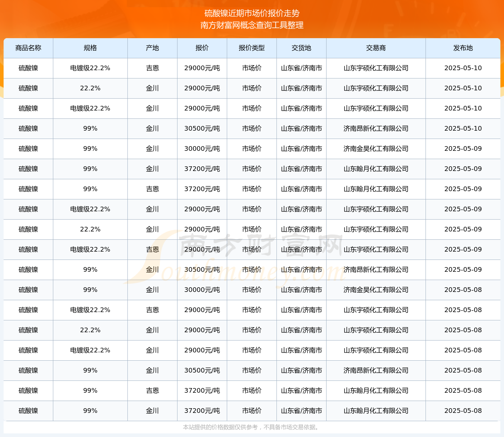Select the 交易商 column header
The width and height of the screenshot is (504, 437).
[376, 48]
